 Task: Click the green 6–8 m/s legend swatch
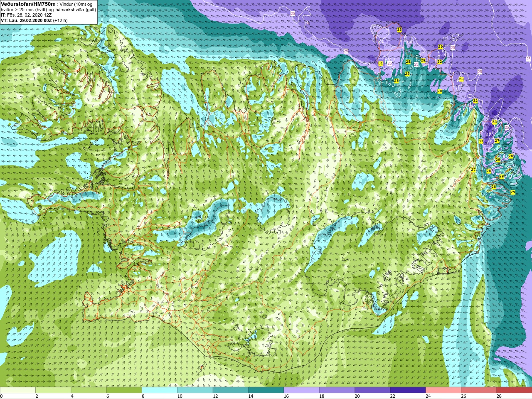124,390
